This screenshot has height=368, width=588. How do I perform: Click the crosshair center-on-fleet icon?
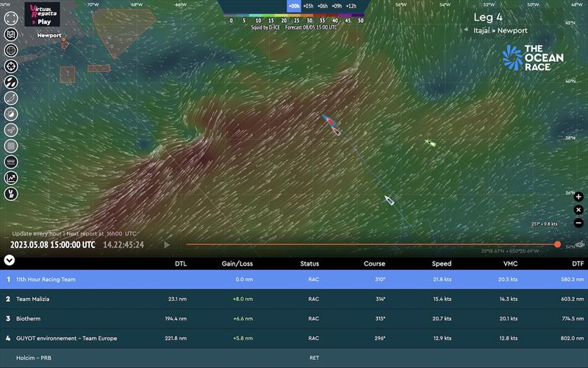tap(11, 66)
